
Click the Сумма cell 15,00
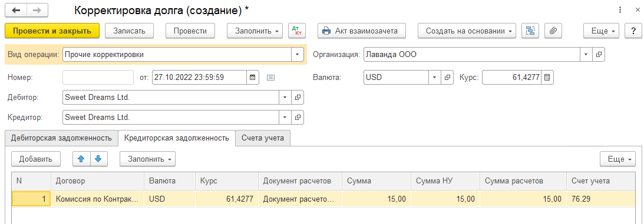point(377,199)
